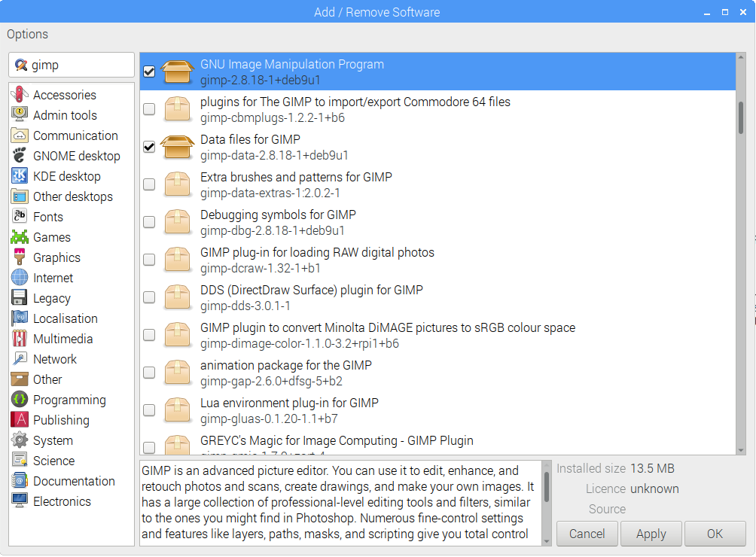Screen dimensions: 756x557
Task: Open the Options menu
Action: (27, 34)
